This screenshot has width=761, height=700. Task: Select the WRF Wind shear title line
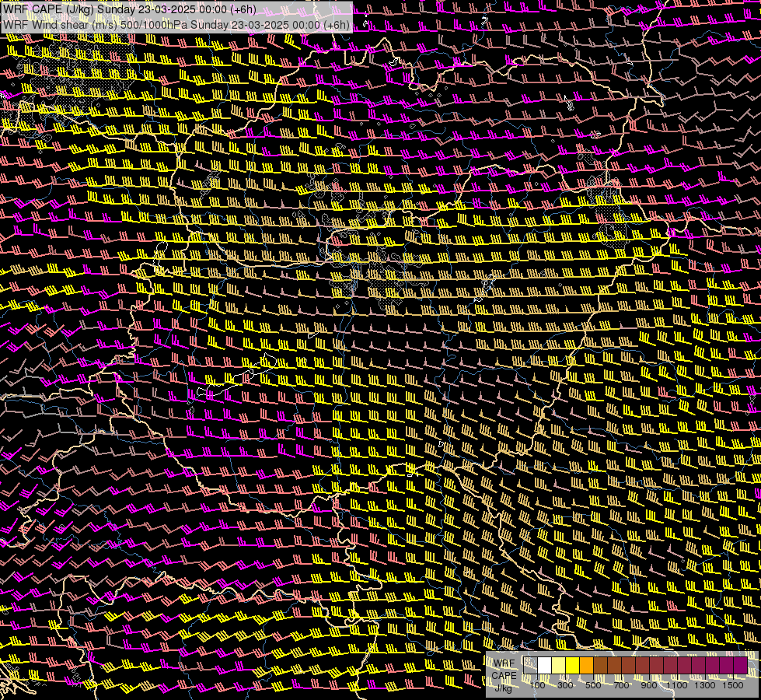pos(176,25)
